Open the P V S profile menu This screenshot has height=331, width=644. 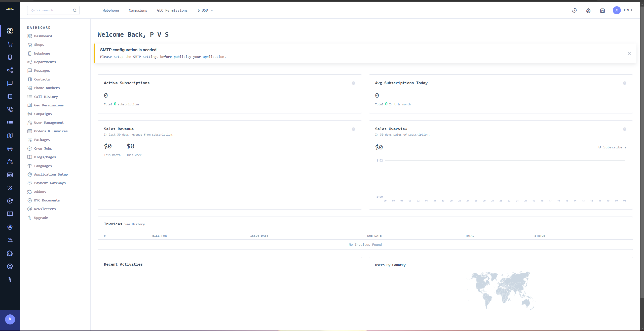[x=623, y=10]
